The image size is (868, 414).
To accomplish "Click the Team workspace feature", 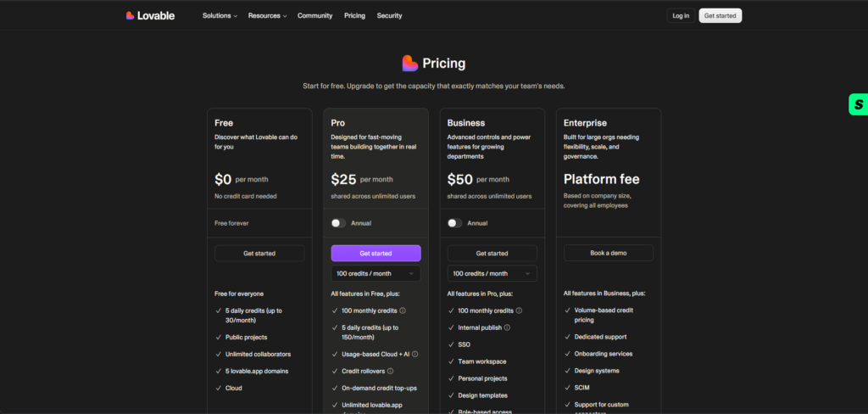I will tap(482, 361).
